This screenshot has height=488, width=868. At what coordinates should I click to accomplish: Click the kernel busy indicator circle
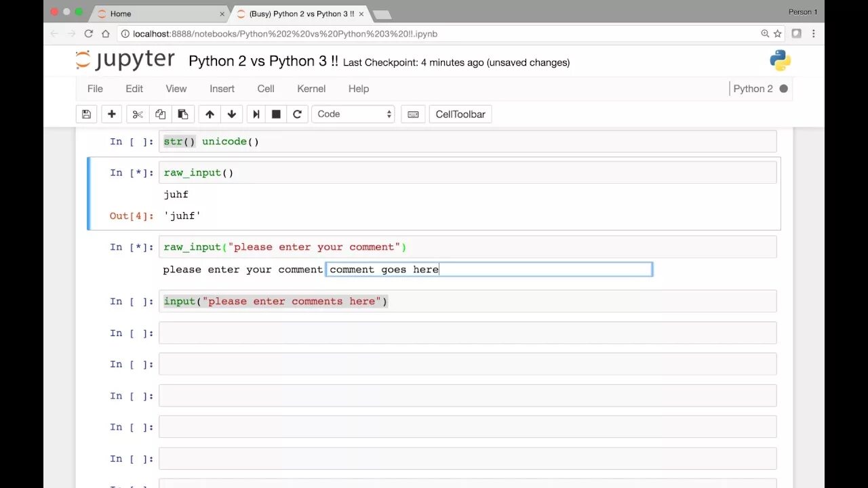[784, 89]
